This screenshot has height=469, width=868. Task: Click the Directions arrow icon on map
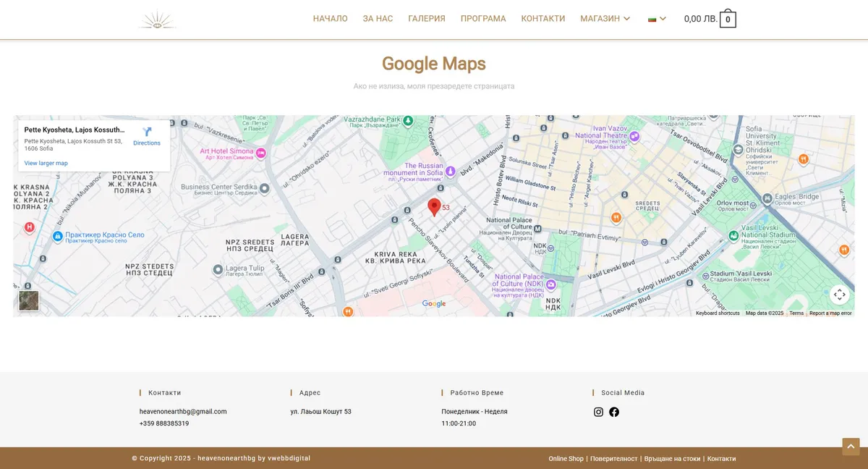[x=147, y=132]
